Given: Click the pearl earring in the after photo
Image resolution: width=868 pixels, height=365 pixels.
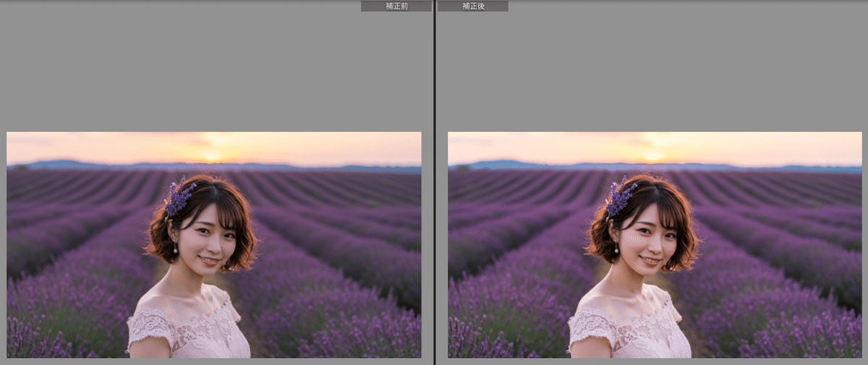Looking at the screenshot, I should click(x=617, y=251).
